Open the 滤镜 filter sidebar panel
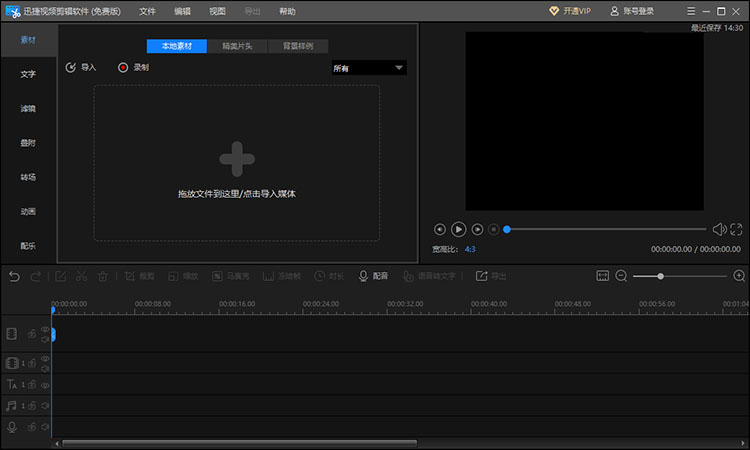 click(x=28, y=109)
